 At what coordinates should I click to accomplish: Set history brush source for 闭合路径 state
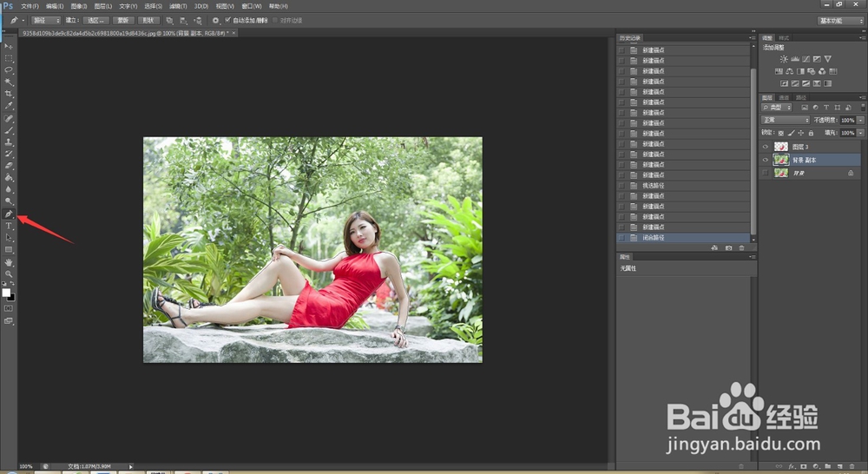[621, 238]
